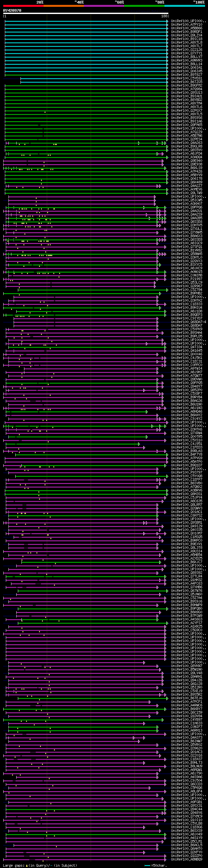
Task: Open the last hit UniRef100_A8NBQ9
Action: pyautogui.click(x=187, y=859)
